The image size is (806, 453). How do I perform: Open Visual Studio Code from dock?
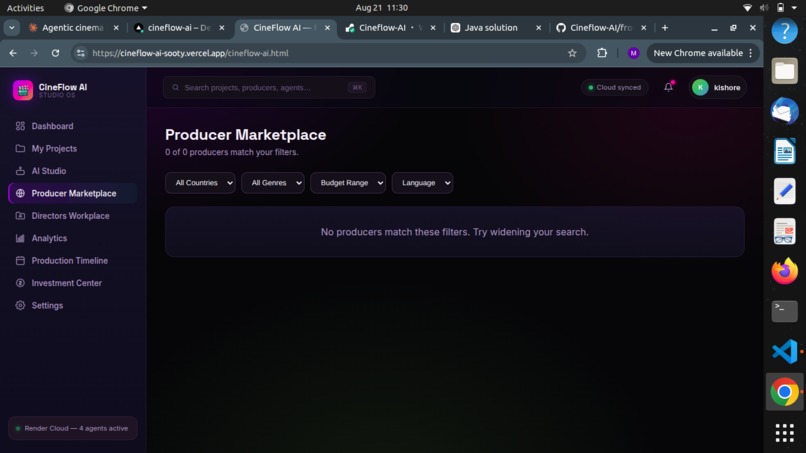(x=784, y=352)
